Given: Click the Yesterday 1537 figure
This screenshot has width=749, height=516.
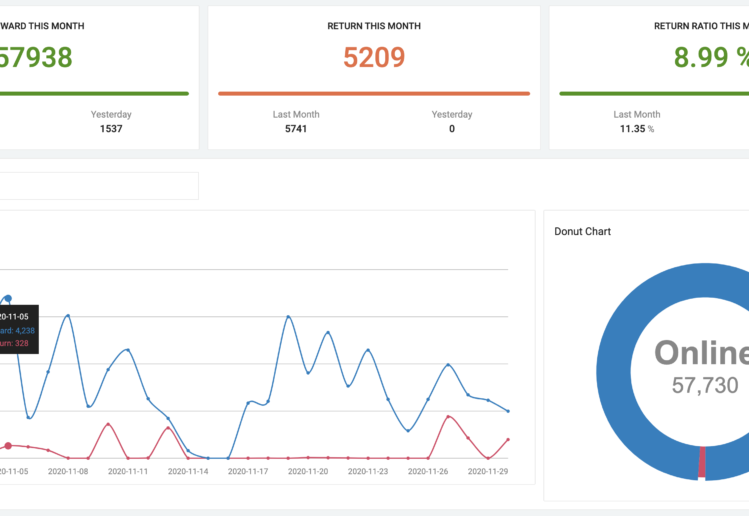Looking at the screenshot, I should [x=111, y=129].
